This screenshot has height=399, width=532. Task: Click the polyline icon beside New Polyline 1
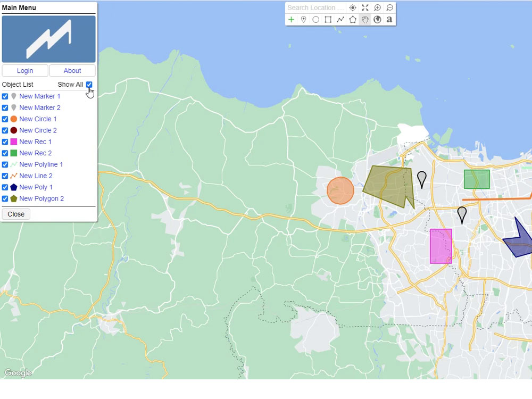pyautogui.click(x=14, y=164)
